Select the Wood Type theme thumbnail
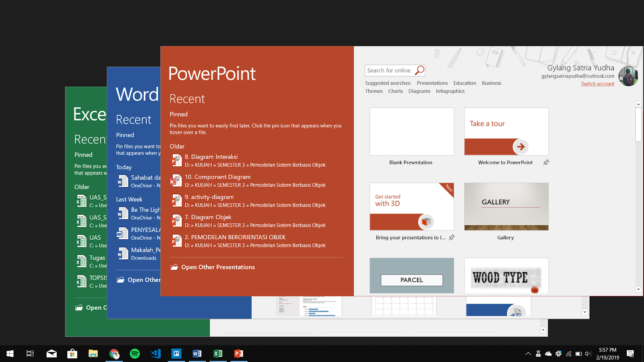 pyautogui.click(x=506, y=276)
